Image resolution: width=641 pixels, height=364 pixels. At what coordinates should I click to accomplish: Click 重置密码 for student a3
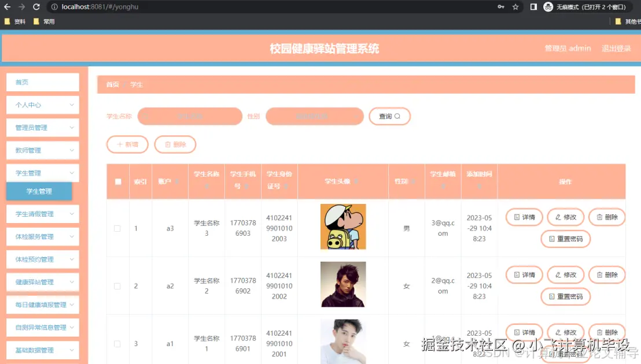point(565,239)
